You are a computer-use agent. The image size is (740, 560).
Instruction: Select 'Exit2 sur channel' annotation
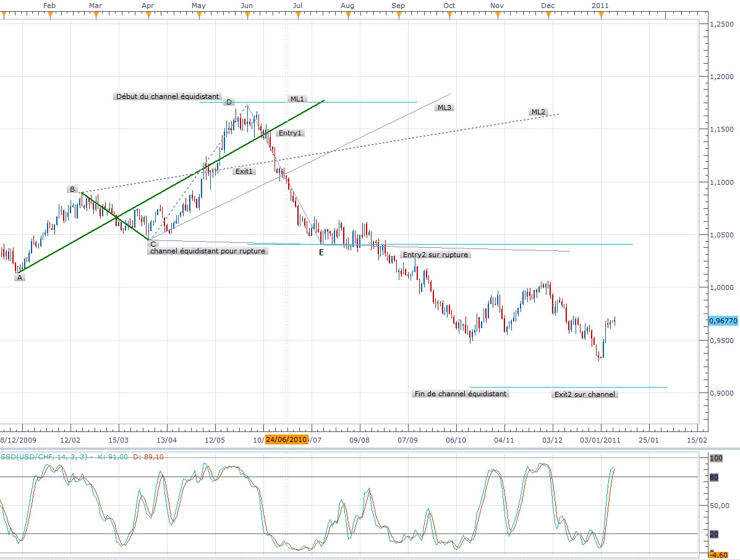pos(584,394)
